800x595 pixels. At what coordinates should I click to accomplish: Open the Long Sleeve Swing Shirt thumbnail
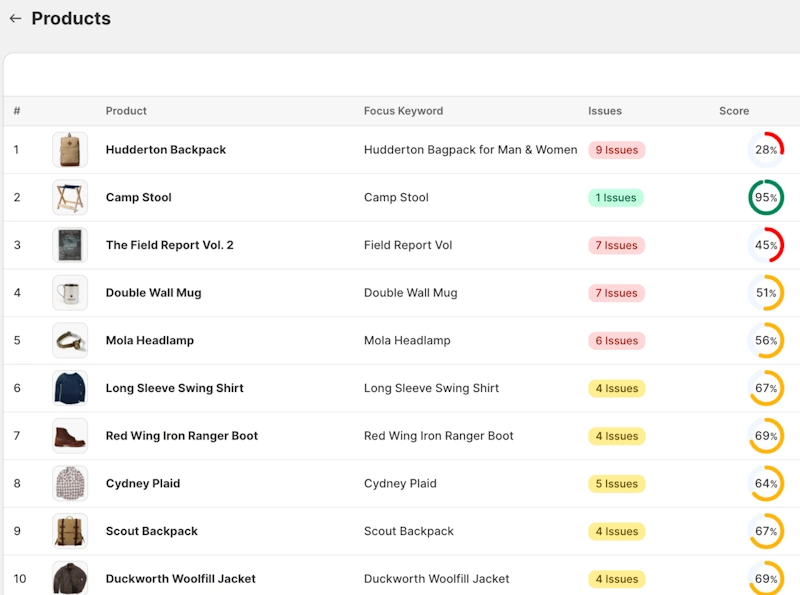tap(70, 388)
